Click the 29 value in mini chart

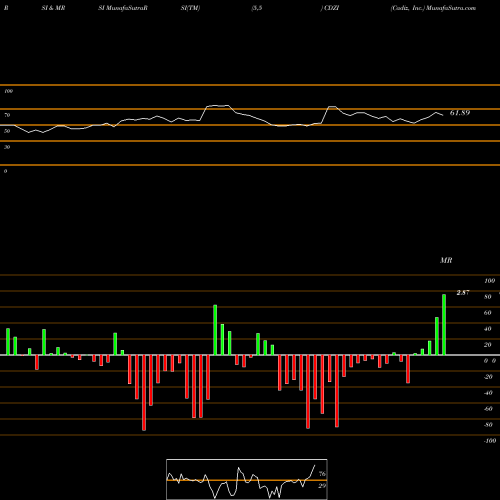coord(322,486)
